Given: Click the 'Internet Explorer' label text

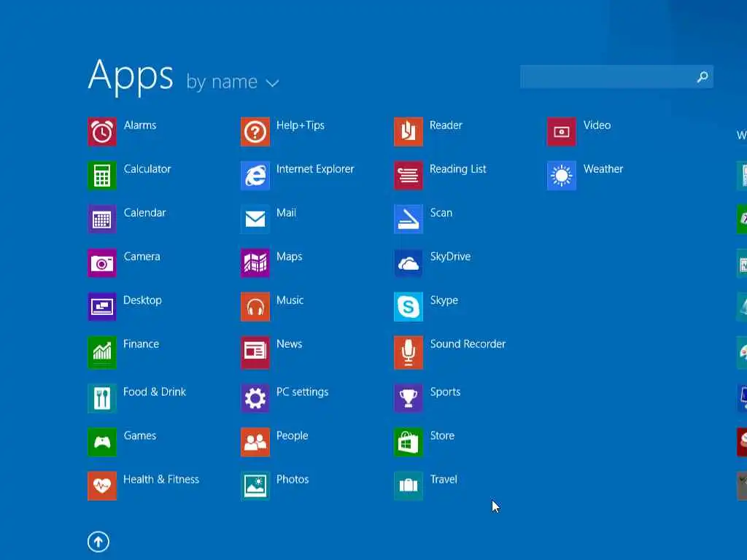Looking at the screenshot, I should pyautogui.click(x=315, y=169).
